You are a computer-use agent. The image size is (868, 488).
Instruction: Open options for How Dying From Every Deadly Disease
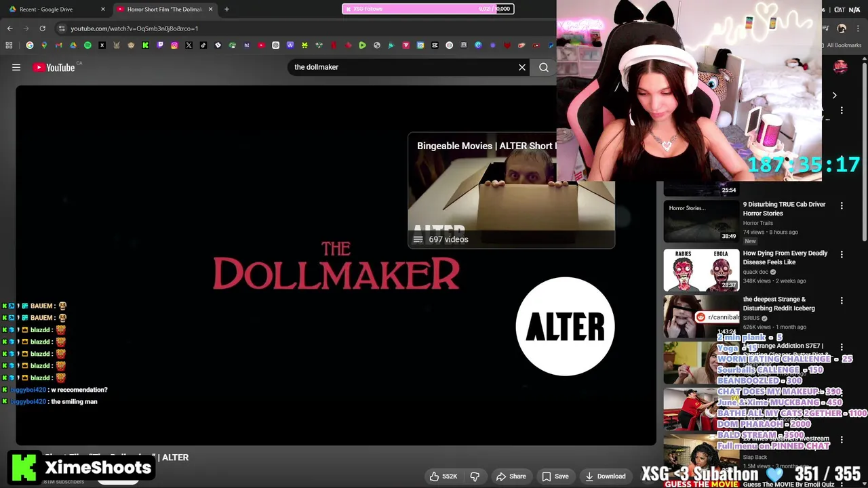(x=842, y=254)
